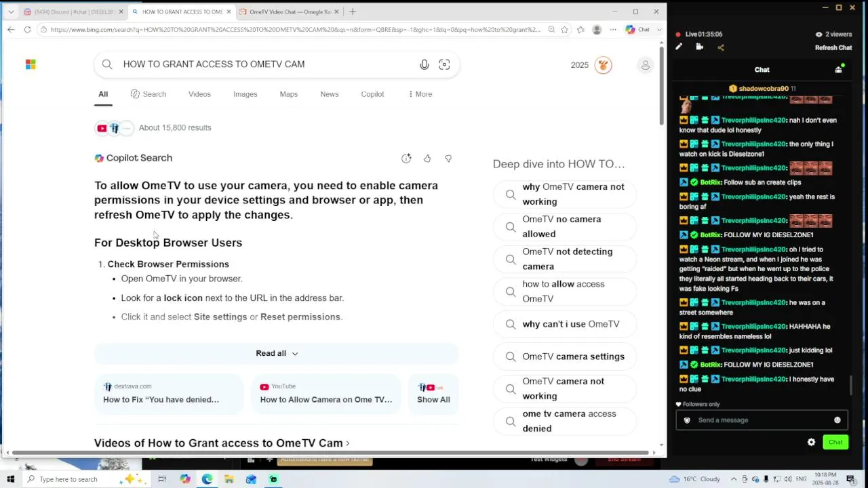
Task: Bookmark this page with the star icon
Action: click(564, 30)
